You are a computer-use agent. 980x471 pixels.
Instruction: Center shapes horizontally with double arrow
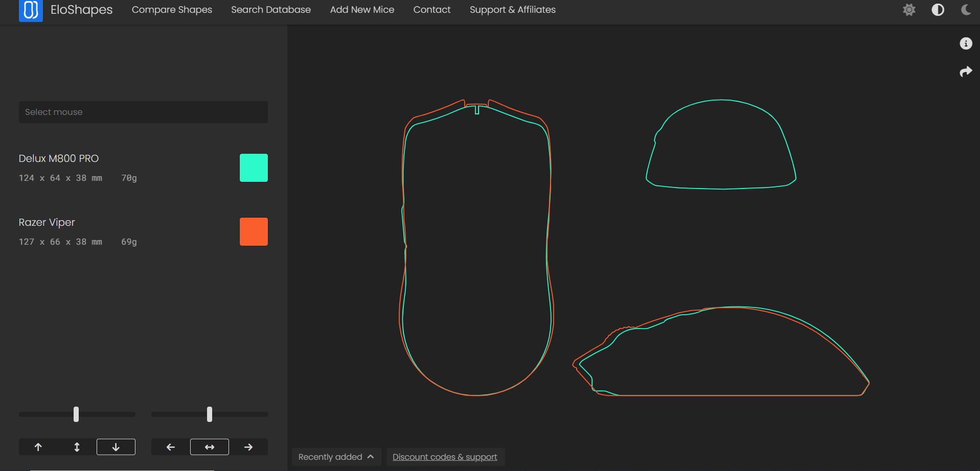[x=210, y=447]
